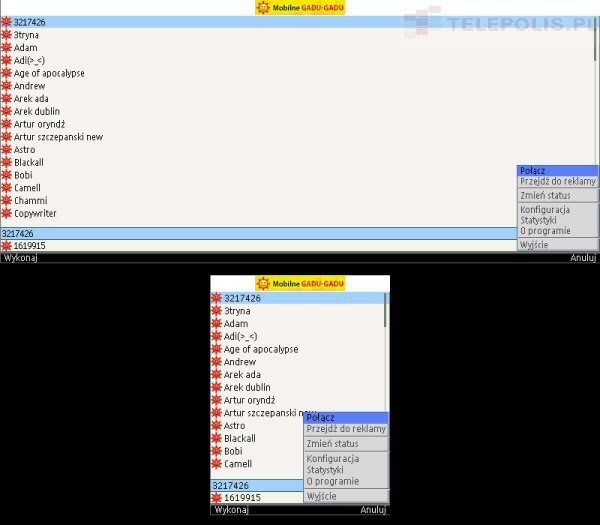Select Zmień status in the wide screen menu
This screenshot has height=525, width=600.
click(x=558, y=196)
